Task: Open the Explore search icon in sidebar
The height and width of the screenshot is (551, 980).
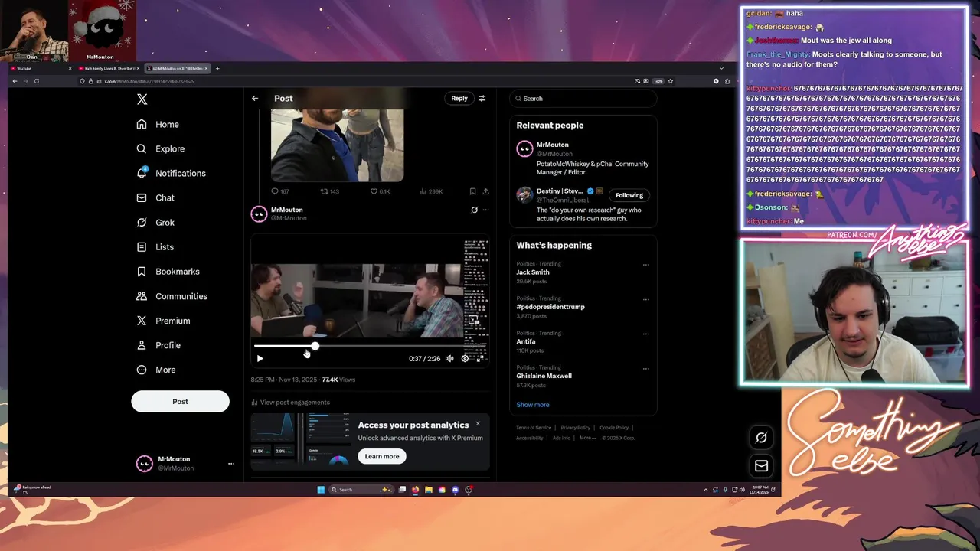Action: [x=142, y=148]
